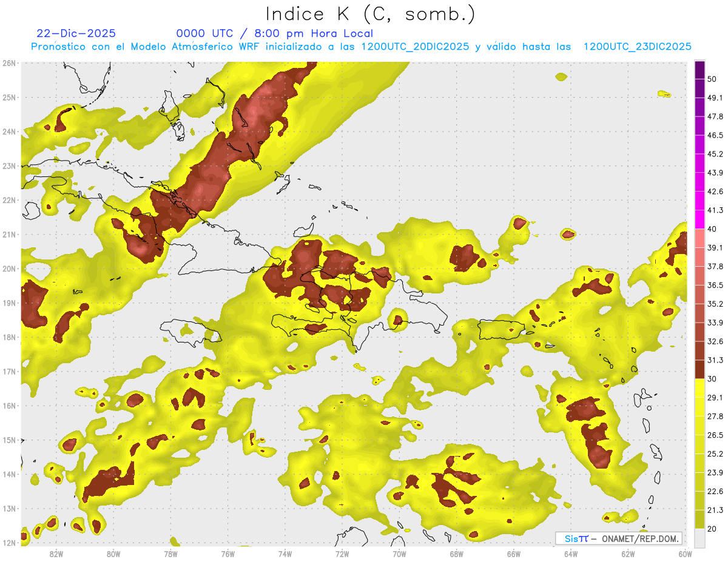Click the "17N" latitude axis label

[x=9, y=372]
